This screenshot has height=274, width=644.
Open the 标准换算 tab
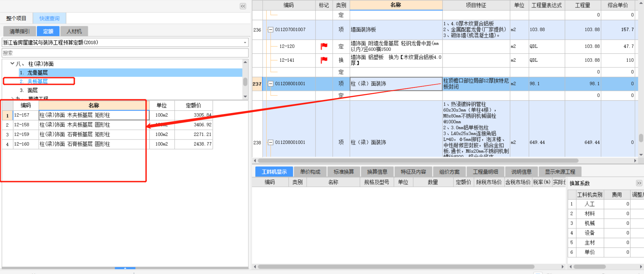click(x=343, y=172)
